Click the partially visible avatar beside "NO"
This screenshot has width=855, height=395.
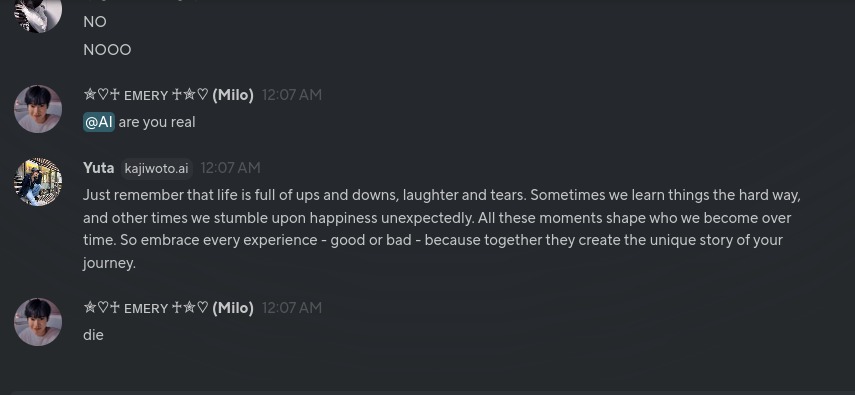[38, 15]
